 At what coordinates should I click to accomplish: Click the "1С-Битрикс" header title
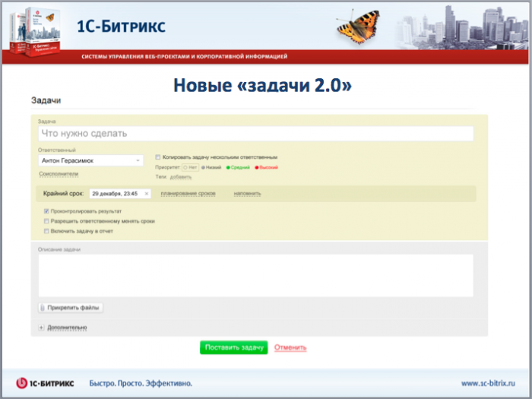tap(121, 27)
